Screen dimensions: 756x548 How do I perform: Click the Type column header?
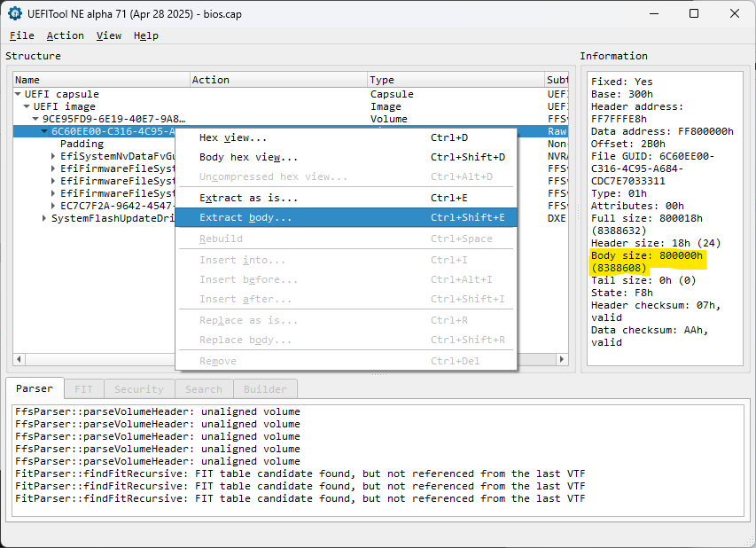pos(456,80)
